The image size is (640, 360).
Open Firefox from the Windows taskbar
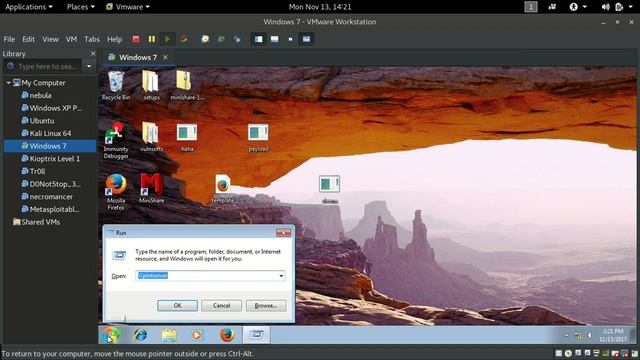[x=227, y=335]
